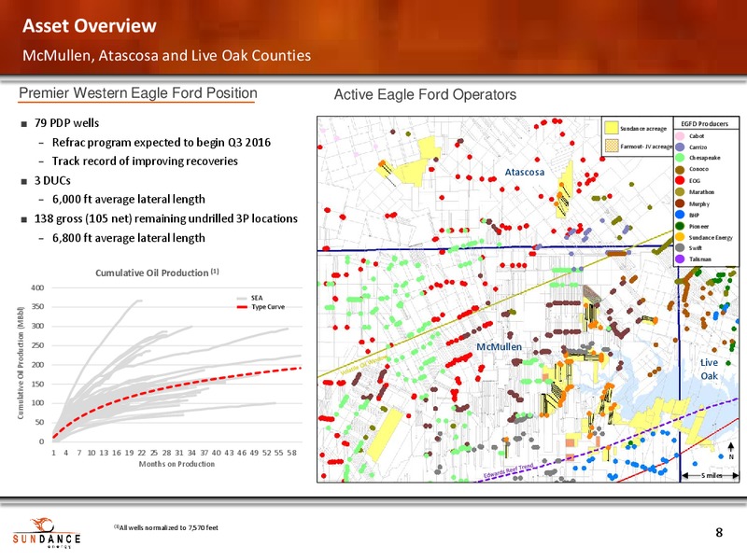
Task: Click the 'McMullen, Atascosa and Live Oak Counties' subtitle
Action: pyautogui.click(x=167, y=55)
